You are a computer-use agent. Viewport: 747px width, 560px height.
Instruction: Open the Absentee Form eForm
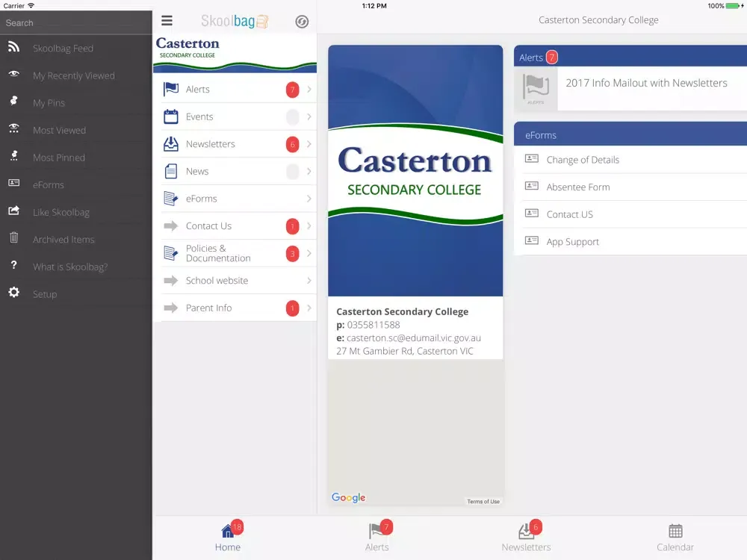(577, 187)
